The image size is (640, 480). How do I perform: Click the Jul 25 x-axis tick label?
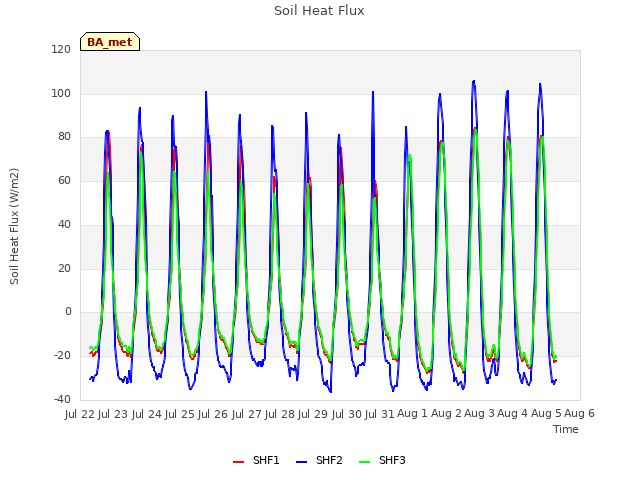click(182, 414)
